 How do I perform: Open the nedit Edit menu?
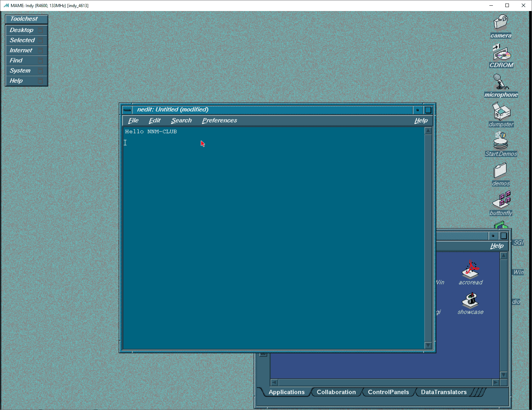tap(155, 121)
